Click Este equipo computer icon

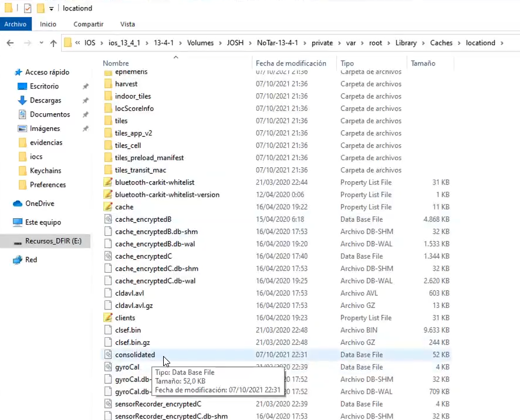18,222
